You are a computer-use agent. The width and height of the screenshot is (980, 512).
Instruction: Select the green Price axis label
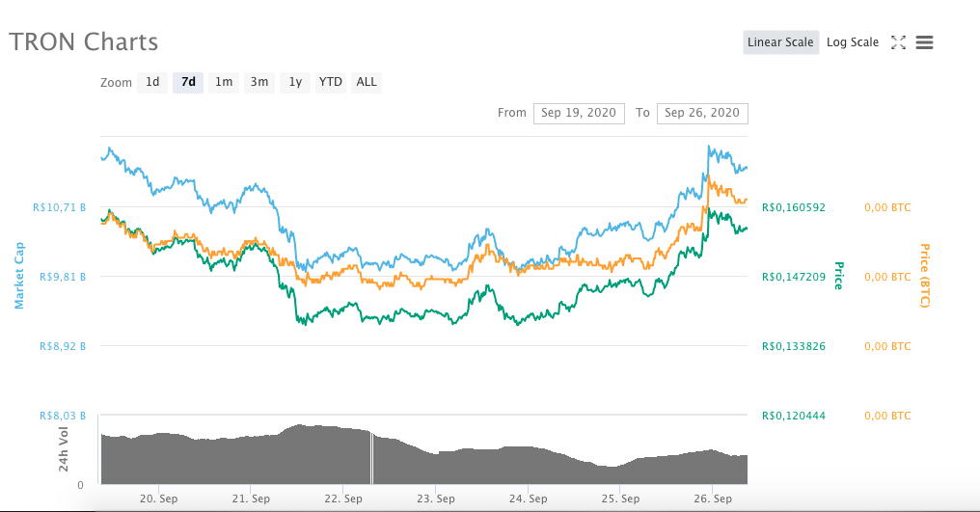tap(839, 276)
